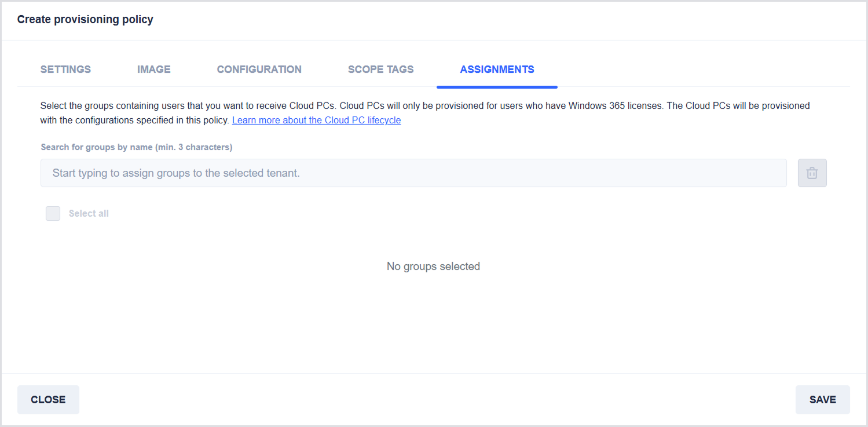Tick the Select all checkbox
The width and height of the screenshot is (868, 427).
[53, 214]
